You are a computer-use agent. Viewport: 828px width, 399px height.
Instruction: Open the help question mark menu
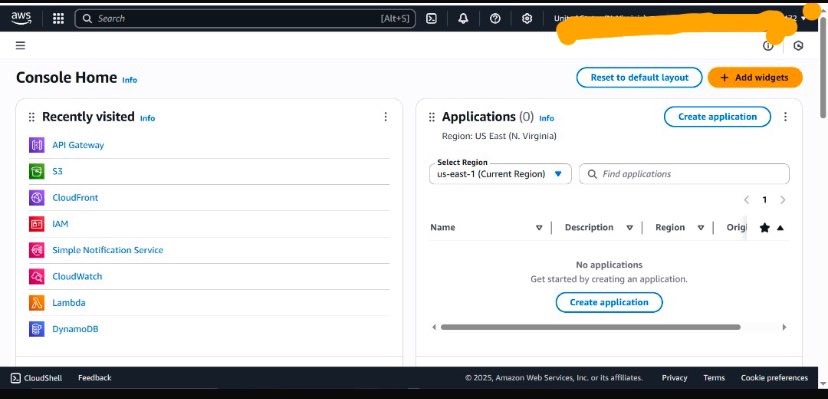click(x=495, y=18)
